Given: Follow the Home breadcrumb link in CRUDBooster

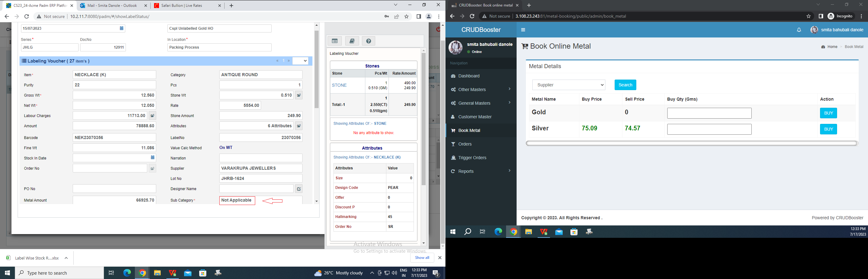Looking at the screenshot, I should pos(832,47).
